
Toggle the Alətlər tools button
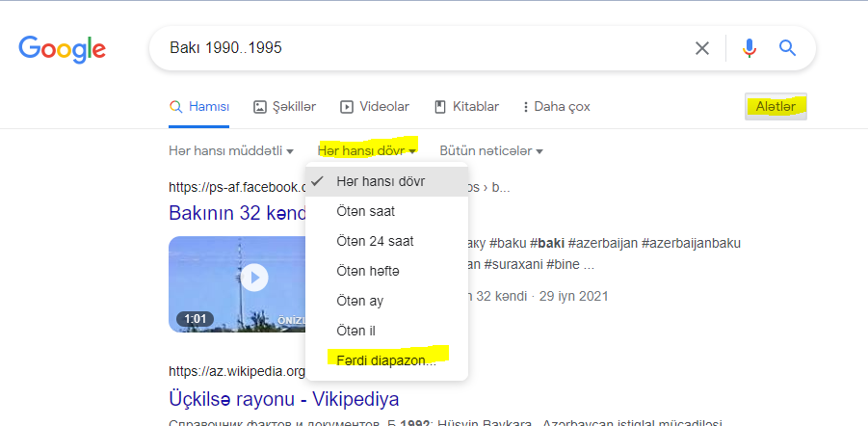click(776, 107)
